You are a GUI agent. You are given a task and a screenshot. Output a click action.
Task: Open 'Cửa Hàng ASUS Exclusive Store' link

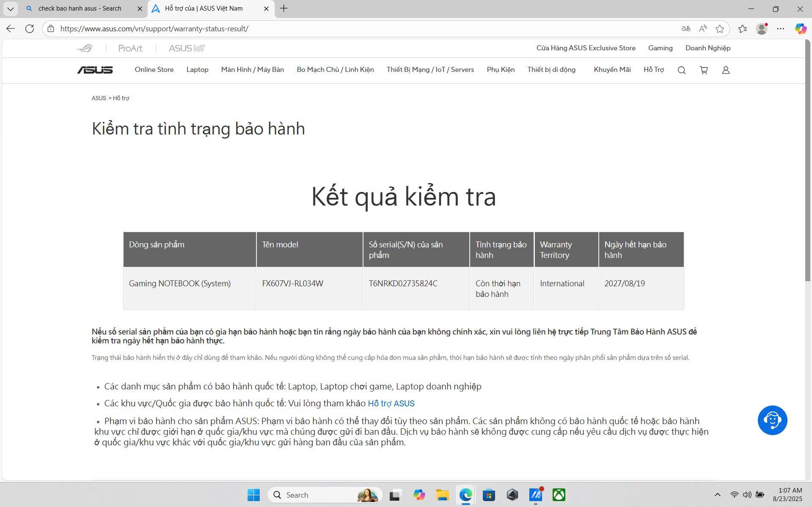click(x=586, y=48)
